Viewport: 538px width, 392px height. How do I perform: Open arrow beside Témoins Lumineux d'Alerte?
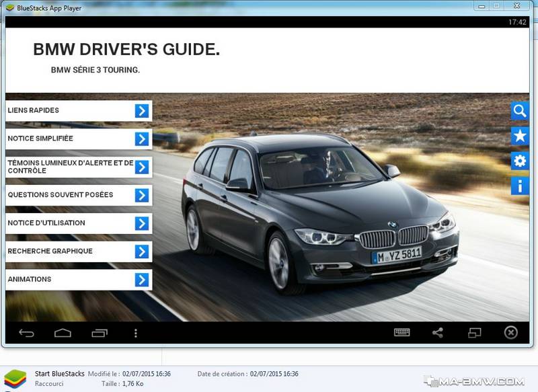(142, 167)
